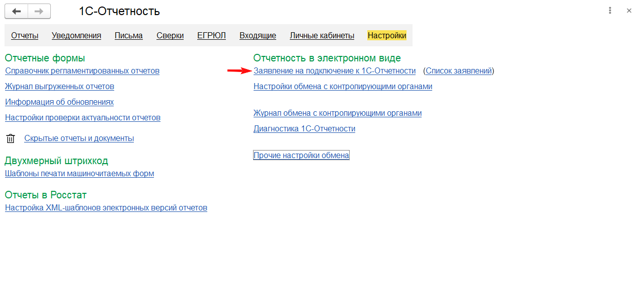
Task: Switch to the Отчеты tab
Action: point(25,36)
